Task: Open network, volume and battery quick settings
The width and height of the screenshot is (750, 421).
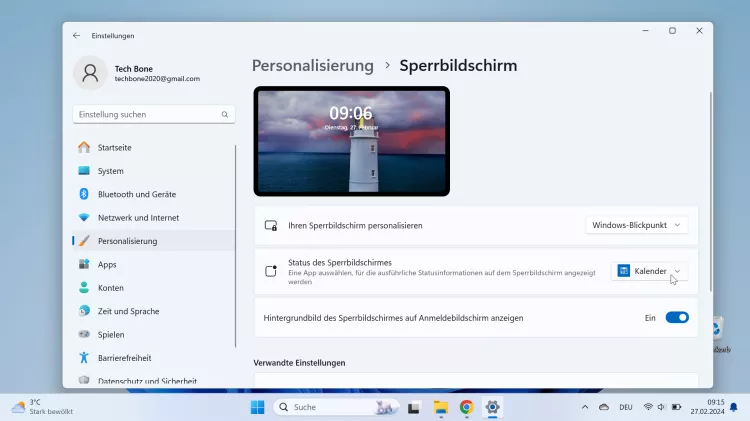Action: pos(662,407)
